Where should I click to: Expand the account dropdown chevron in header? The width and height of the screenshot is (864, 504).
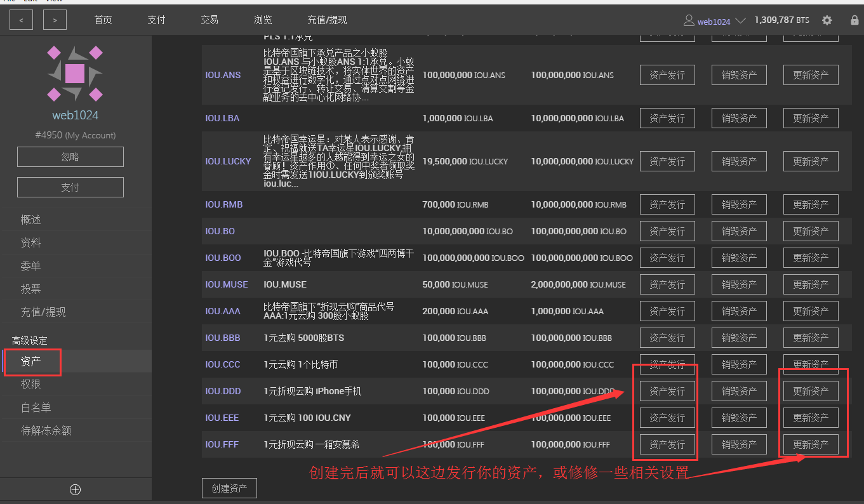(740, 21)
